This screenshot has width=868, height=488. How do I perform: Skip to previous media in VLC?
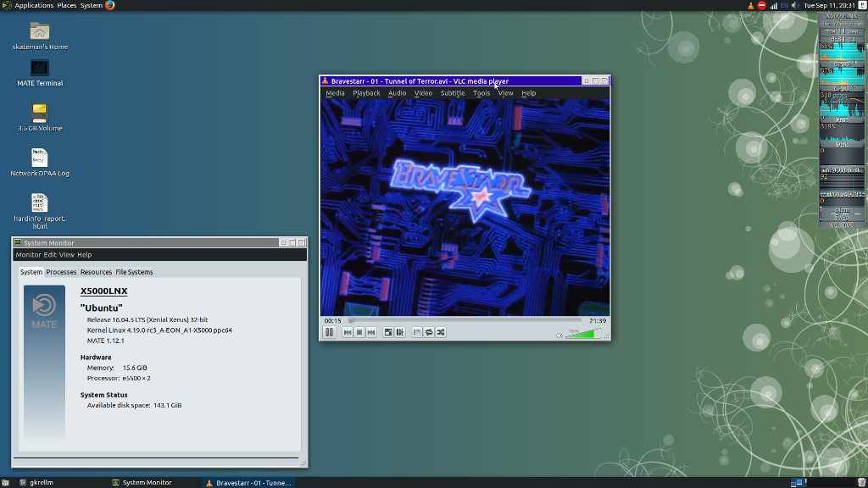click(x=347, y=332)
